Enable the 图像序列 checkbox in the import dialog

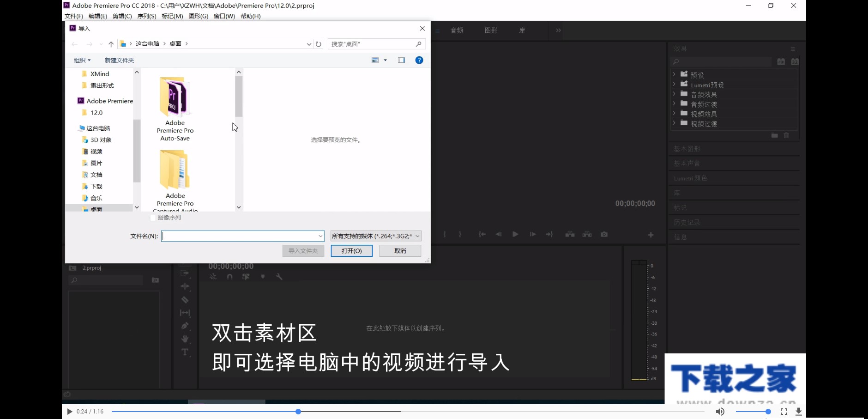tap(152, 217)
